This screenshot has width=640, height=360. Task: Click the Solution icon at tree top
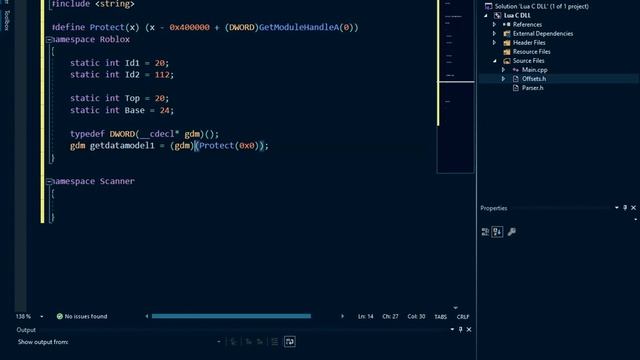click(488, 6)
